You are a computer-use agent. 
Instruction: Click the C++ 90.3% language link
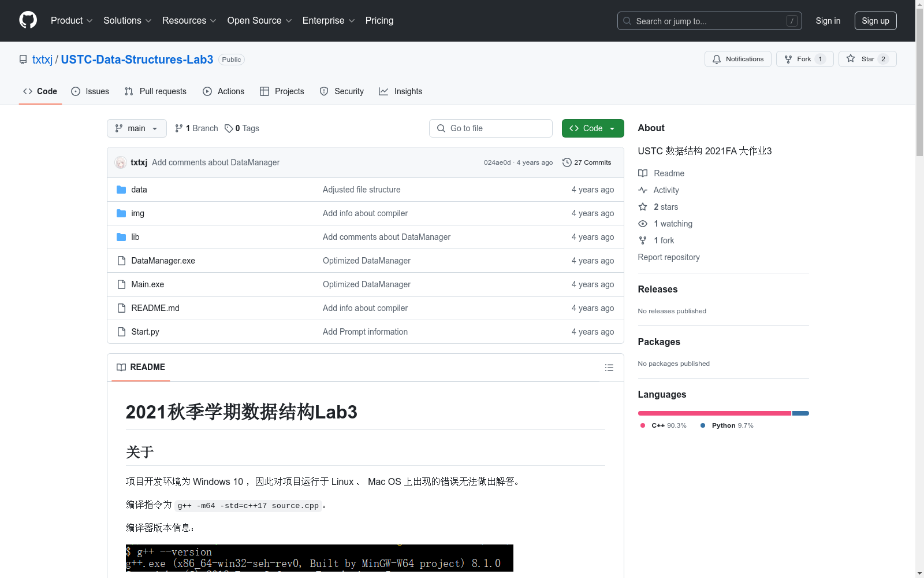664,425
